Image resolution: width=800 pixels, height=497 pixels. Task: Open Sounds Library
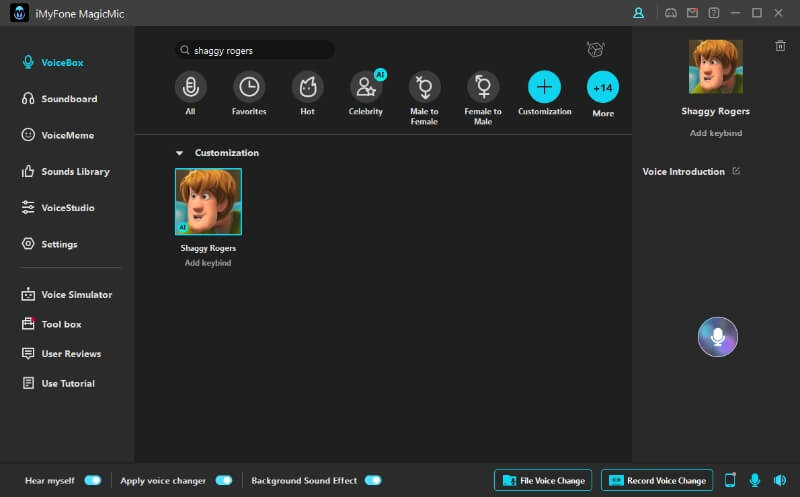[x=66, y=171]
